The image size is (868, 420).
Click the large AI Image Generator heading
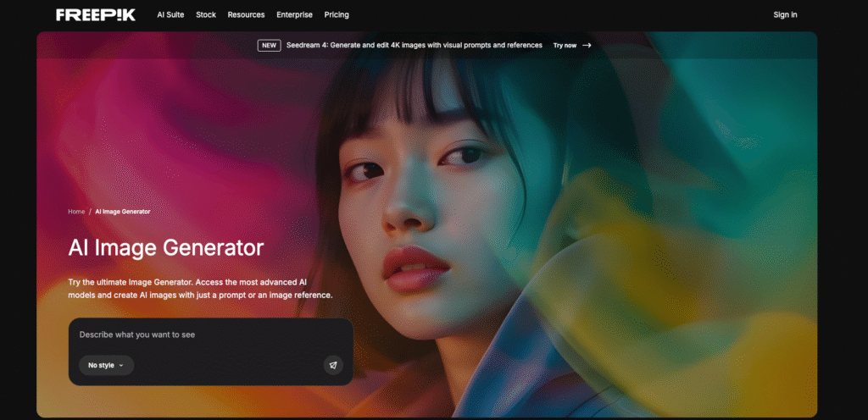pyautogui.click(x=166, y=247)
